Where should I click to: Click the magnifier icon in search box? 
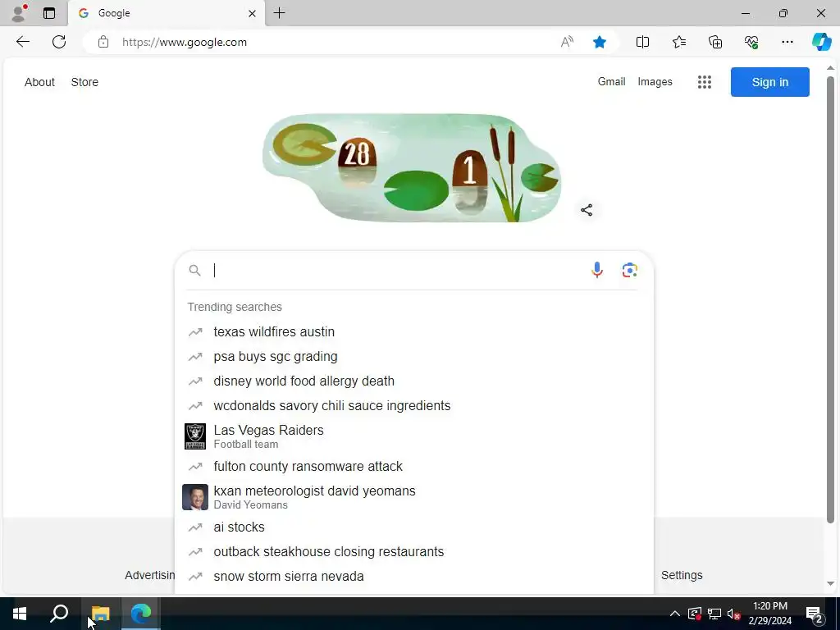[x=195, y=271]
